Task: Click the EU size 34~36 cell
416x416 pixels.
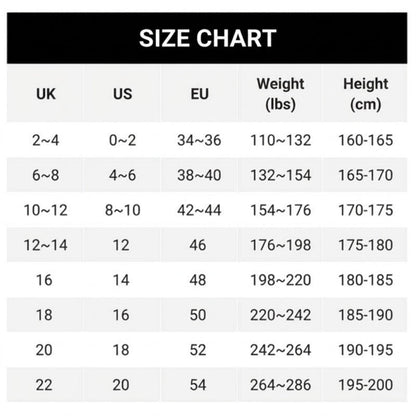Action: (x=199, y=140)
